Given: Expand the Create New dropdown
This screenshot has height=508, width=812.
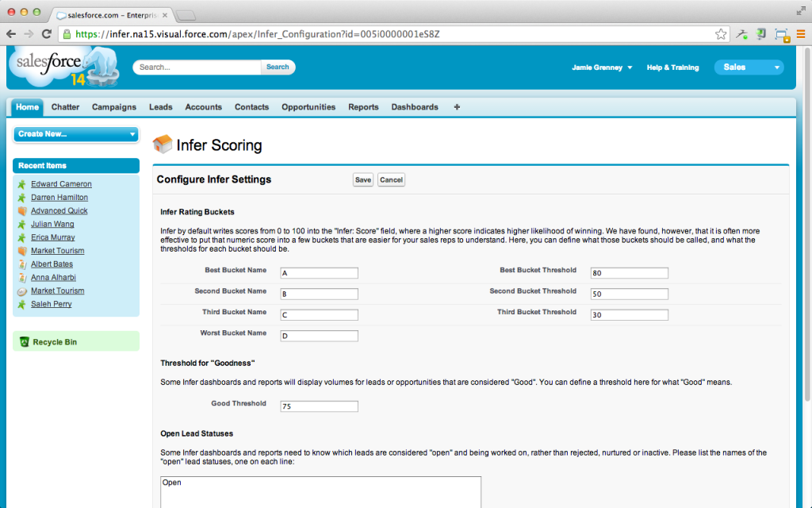Looking at the screenshot, I should pyautogui.click(x=75, y=133).
